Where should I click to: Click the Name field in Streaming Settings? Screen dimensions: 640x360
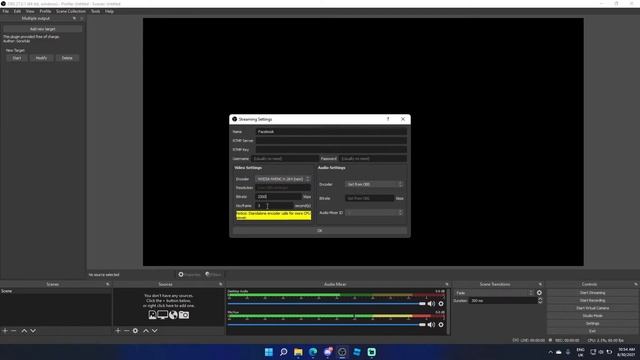click(331, 132)
